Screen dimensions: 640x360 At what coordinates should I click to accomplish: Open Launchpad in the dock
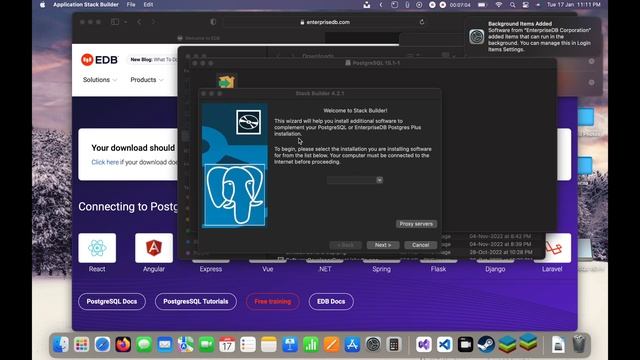point(82,345)
